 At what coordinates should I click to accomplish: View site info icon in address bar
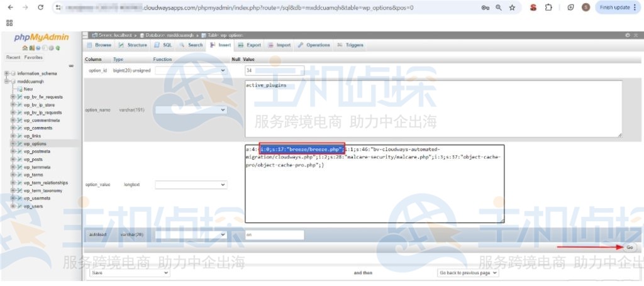(x=58, y=8)
